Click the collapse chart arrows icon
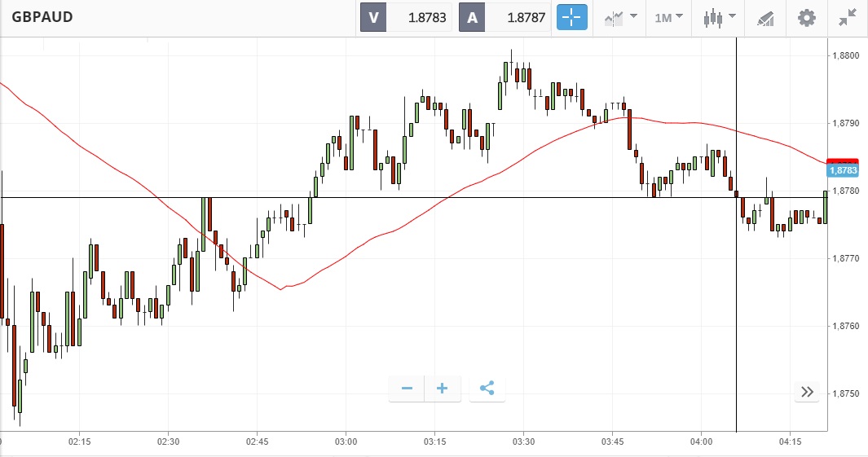This screenshot has height=457, width=868. point(848,17)
